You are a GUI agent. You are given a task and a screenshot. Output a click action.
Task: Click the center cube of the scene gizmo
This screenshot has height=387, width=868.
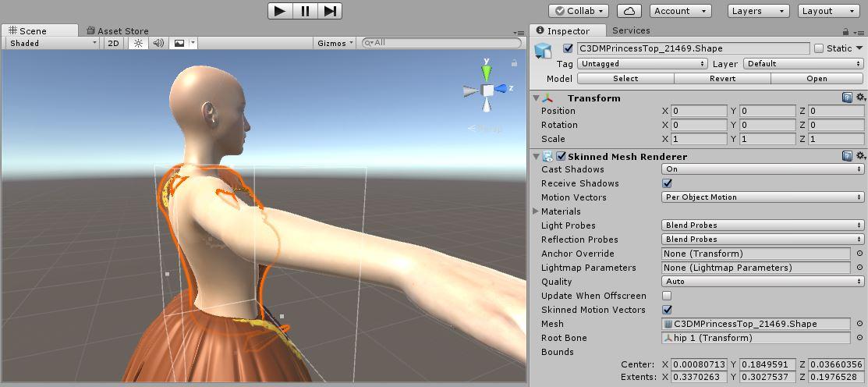(487, 91)
